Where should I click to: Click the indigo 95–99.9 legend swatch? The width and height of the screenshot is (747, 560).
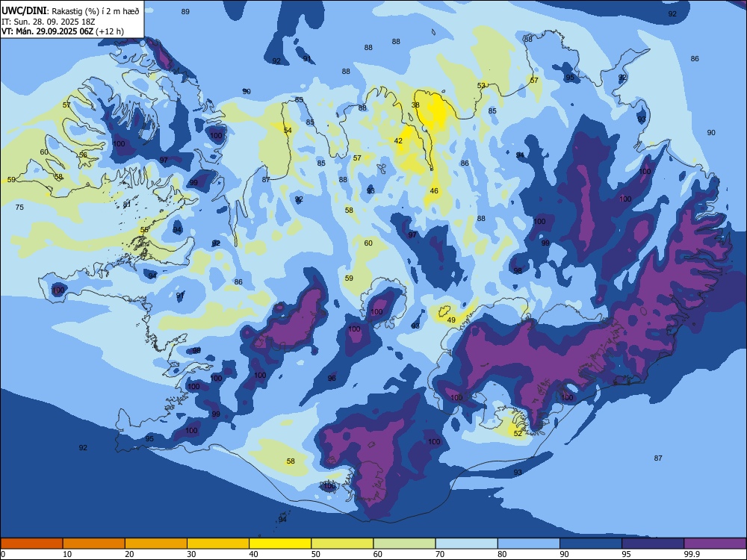[653, 544]
